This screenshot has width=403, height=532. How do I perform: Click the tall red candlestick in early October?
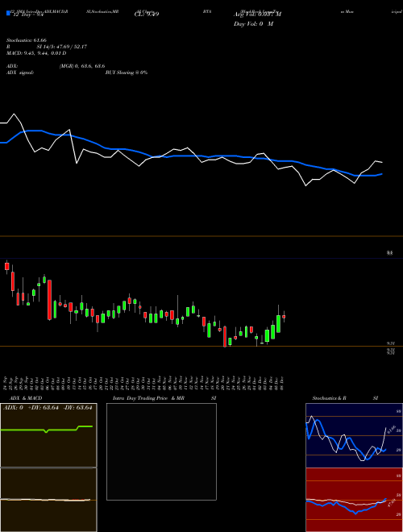tap(49, 300)
